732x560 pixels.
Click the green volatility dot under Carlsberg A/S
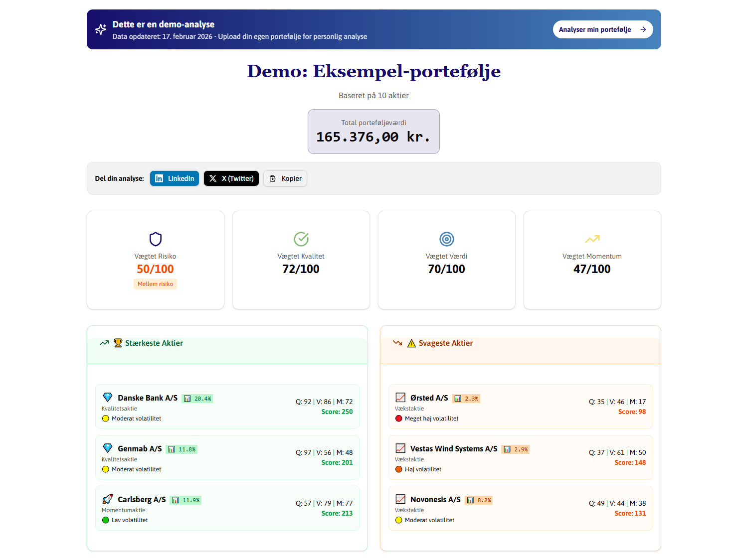coord(106,520)
